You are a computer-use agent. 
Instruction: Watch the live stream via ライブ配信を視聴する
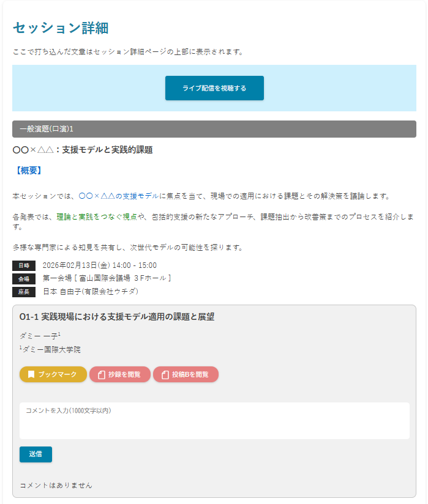pos(214,88)
